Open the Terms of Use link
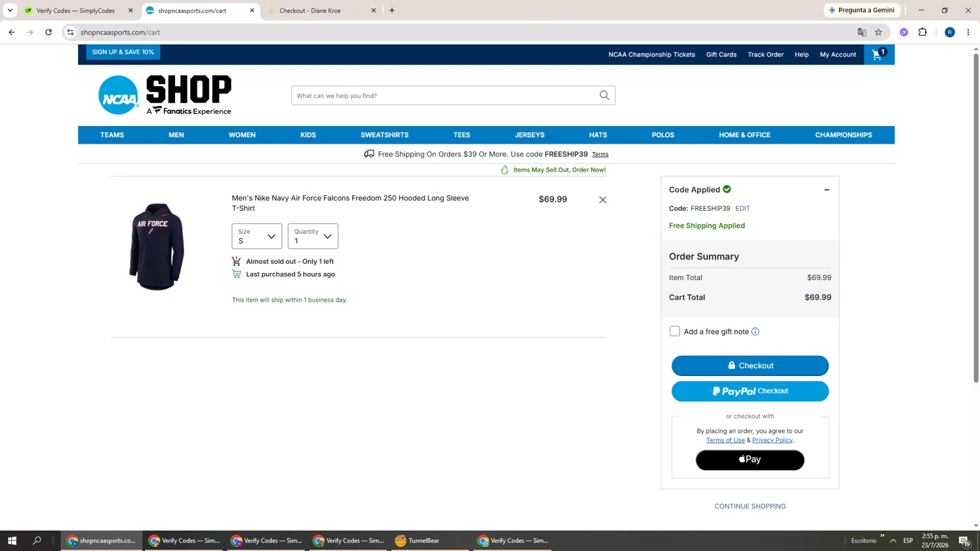This screenshot has width=980, height=551. coord(725,440)
